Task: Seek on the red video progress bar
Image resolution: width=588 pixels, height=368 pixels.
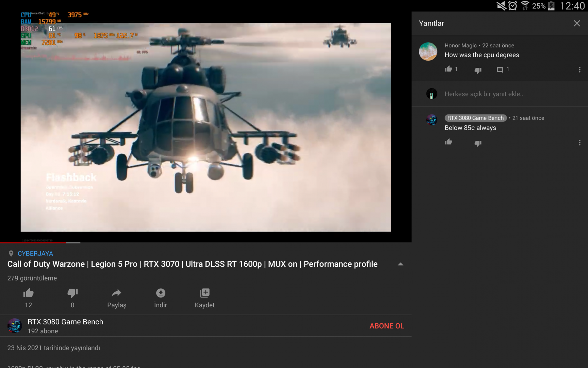Action: click(x=33, y=243)
